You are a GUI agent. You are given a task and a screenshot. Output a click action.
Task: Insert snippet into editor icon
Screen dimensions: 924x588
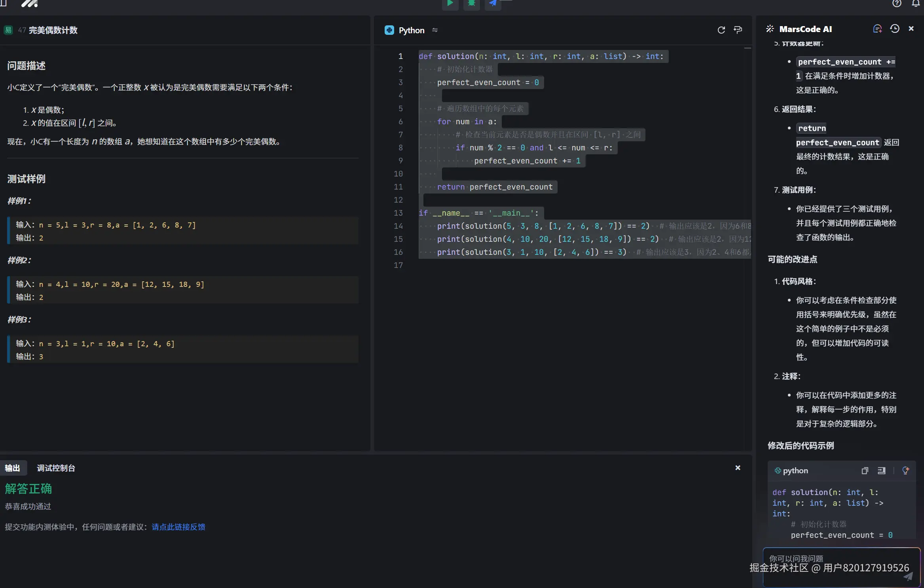tap(881, 470)
